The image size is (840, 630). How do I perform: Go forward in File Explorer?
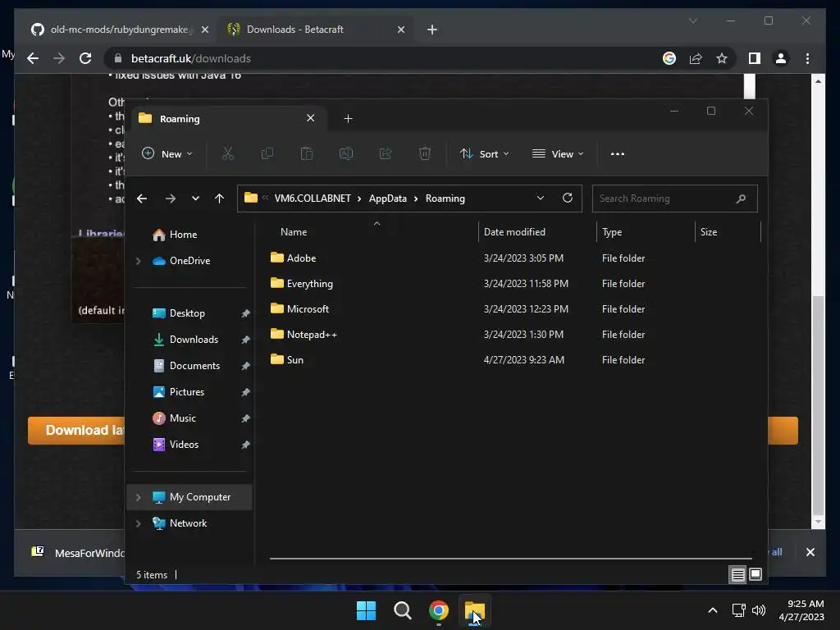[x=171, y=199]
